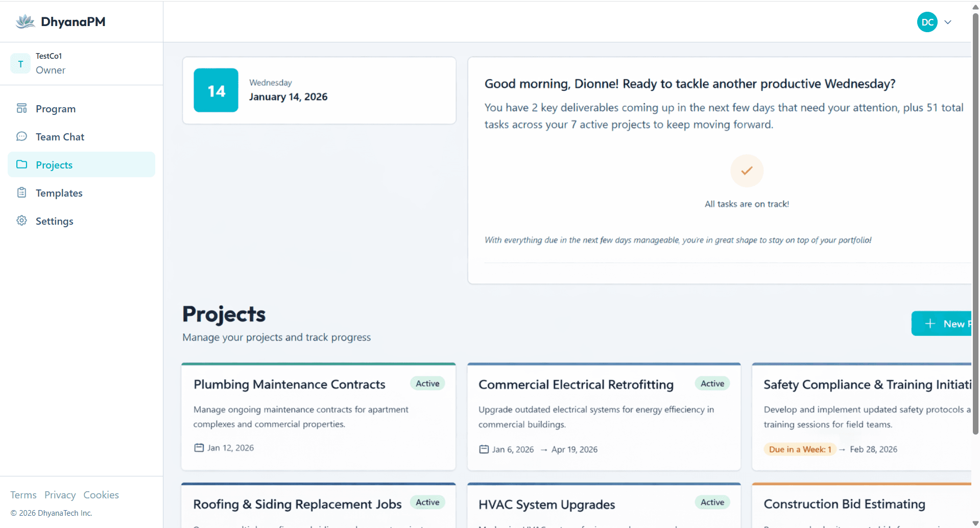
Task: Open the Terms link
Action: pyautogui.click(x=23, y=494)
